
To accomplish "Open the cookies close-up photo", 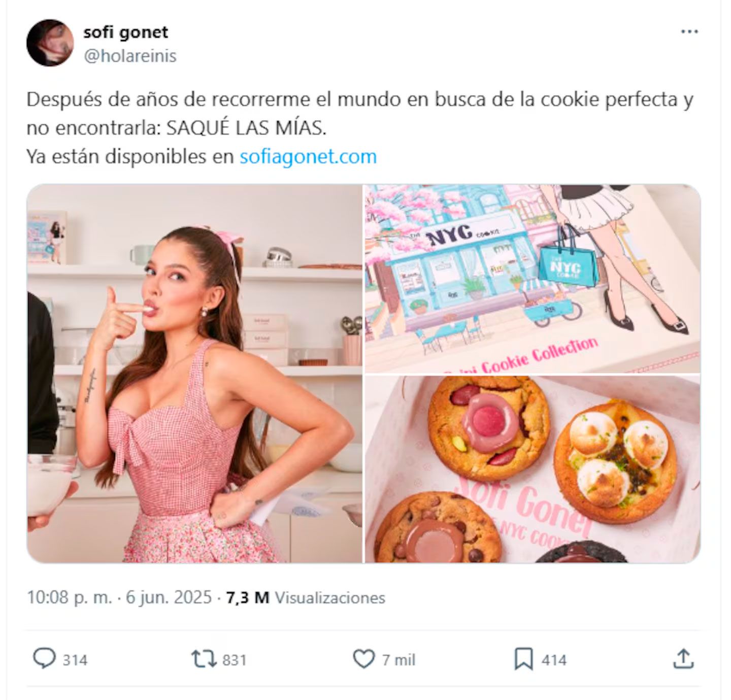I will (533, 469).
